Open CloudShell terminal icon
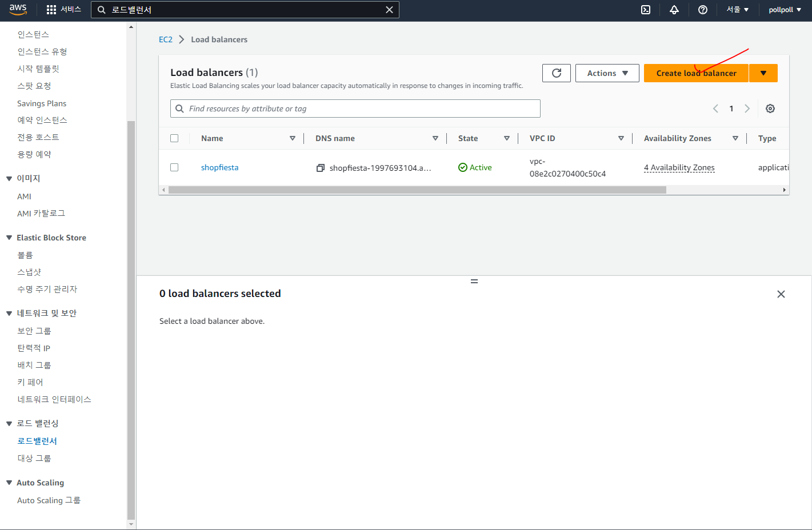Screen dimensions: 812x530 tap(646, 10)
